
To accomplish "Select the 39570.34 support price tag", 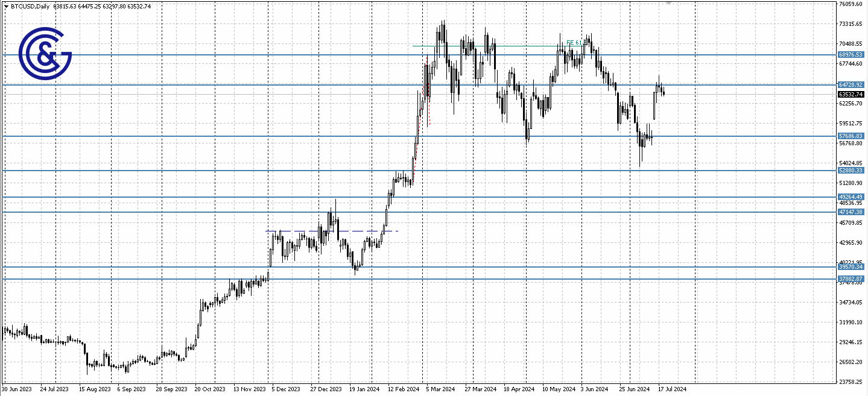I will pyautogui.click(x=852, y=266).
